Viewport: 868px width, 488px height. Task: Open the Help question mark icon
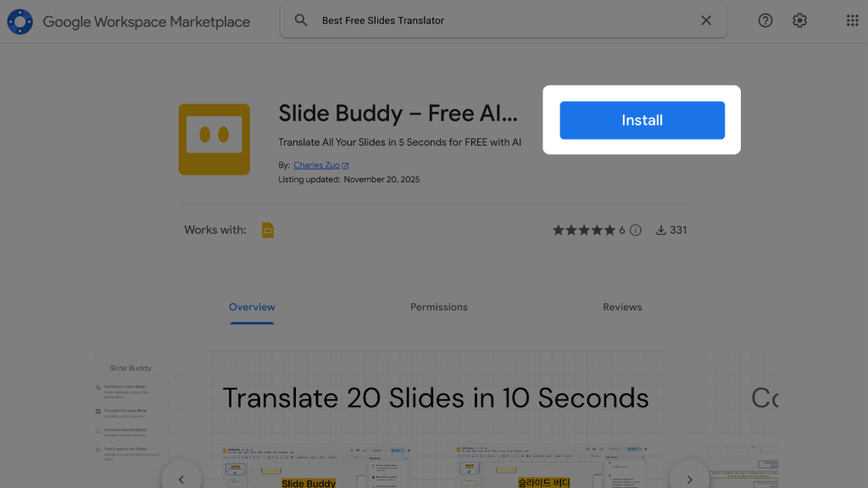(x=765, y=20)
